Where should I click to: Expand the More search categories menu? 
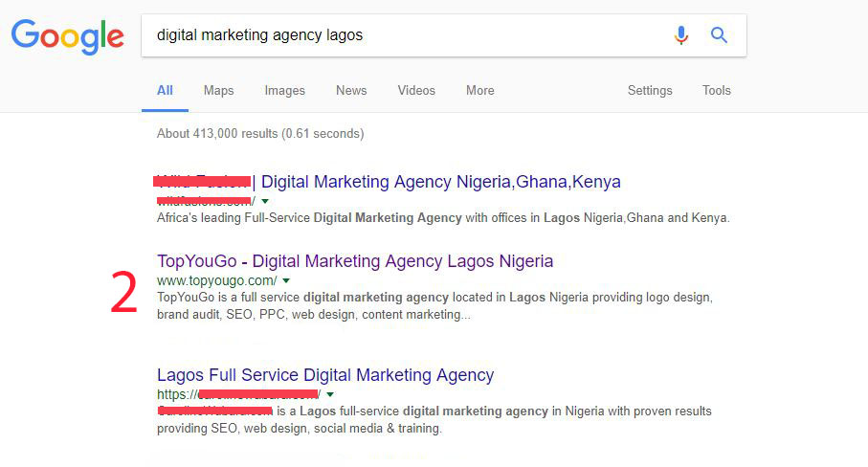480,90
